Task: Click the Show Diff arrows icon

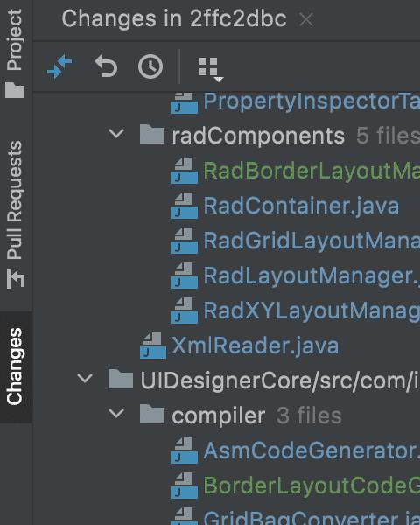Action: coord(59,67)
